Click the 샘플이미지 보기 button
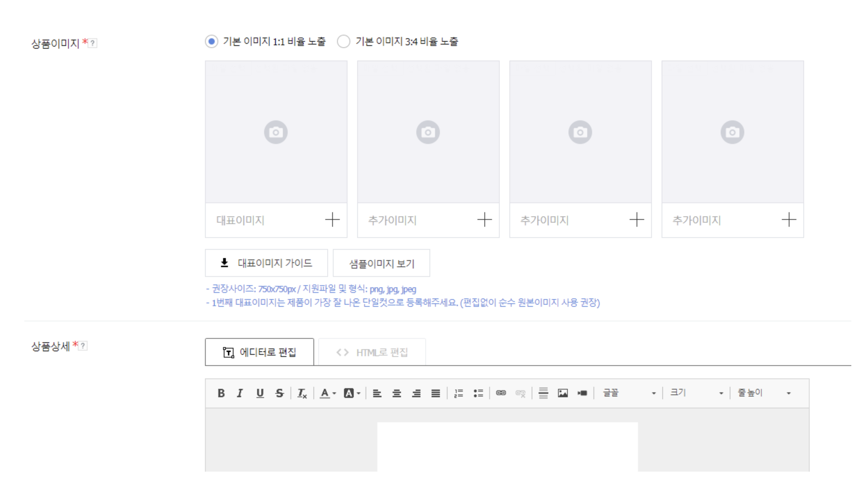The width and height of the screenshot is (868, 496). coord(381,264)
